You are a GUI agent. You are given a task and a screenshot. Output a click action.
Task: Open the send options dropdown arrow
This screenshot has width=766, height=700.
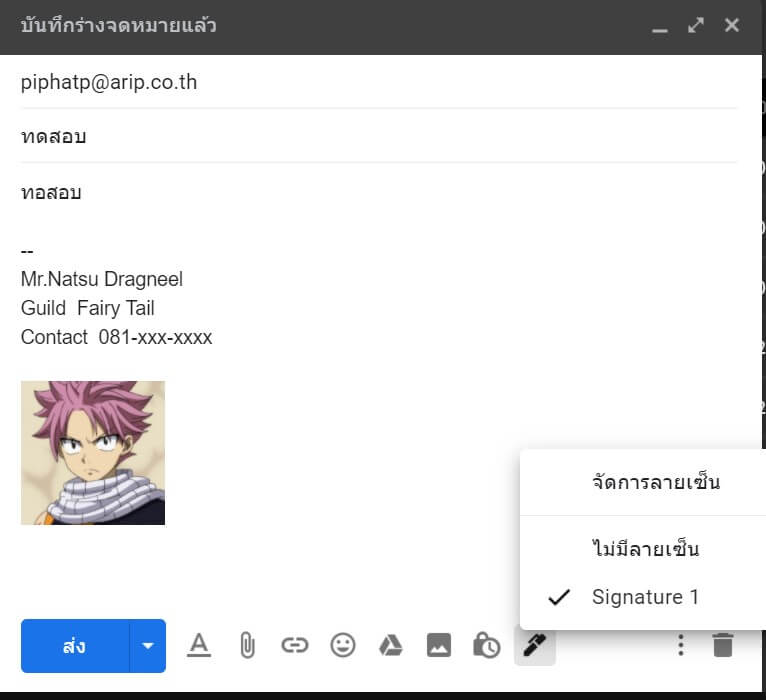148,646
